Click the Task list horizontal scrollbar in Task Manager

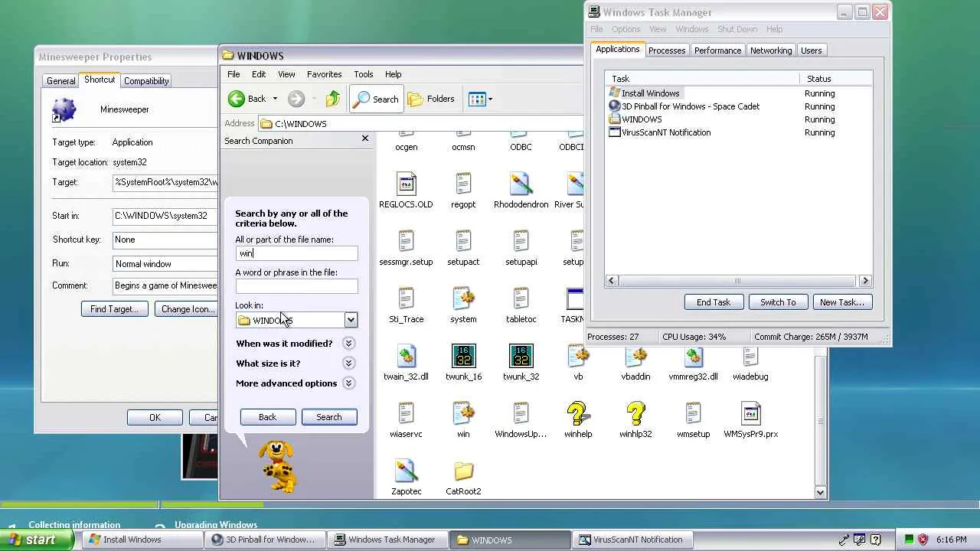click(738, 281)
